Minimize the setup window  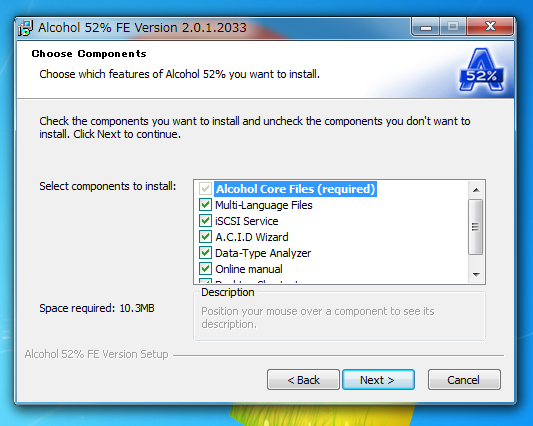[x=426, y=27]
